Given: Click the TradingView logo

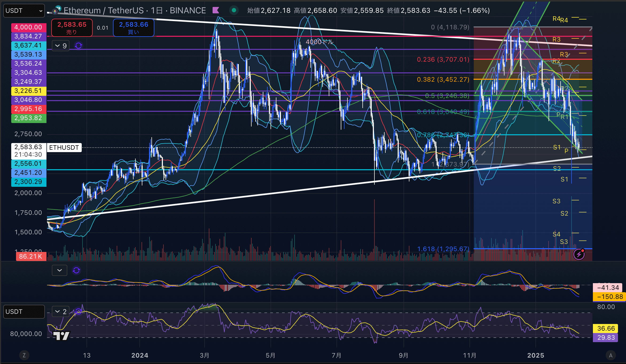Looking at the screenshot, I should click(61, 336).
